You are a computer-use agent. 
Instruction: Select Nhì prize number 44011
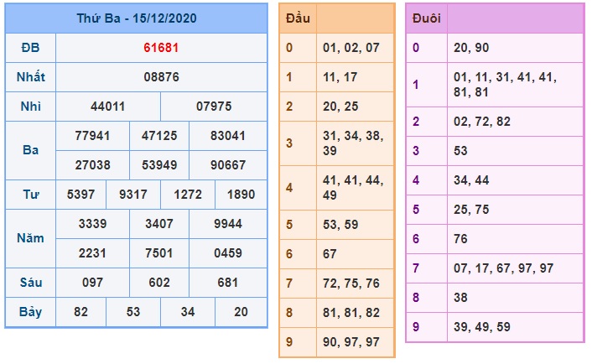coord(107,107)
